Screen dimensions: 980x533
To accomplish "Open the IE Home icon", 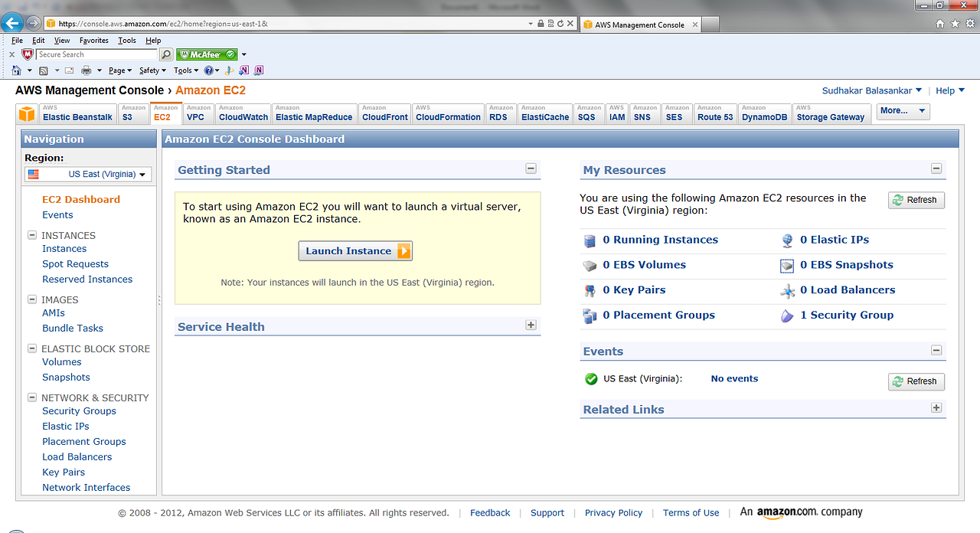I will click(x=16, y=70).
